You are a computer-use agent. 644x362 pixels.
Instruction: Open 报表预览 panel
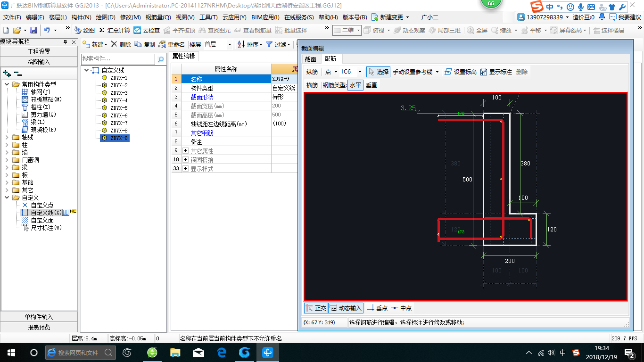point(39,327)
